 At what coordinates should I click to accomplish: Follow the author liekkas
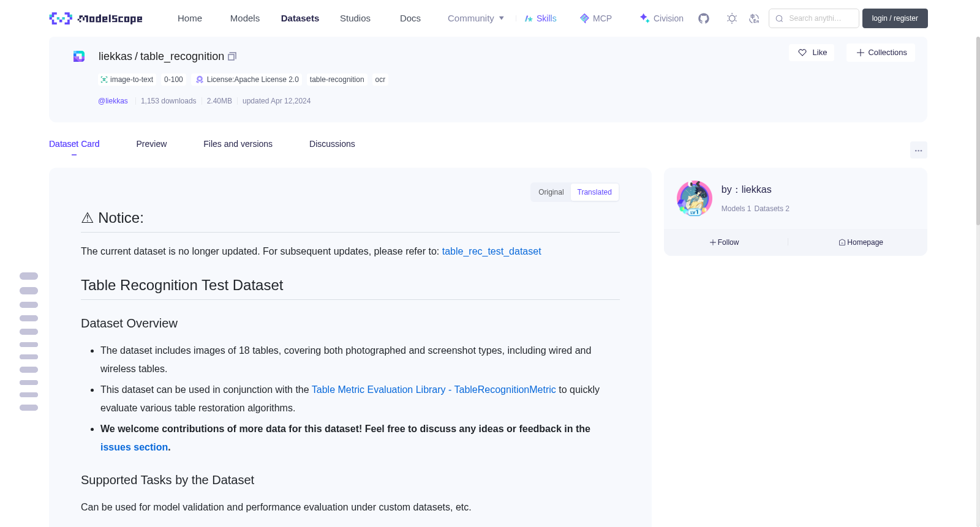coord(725,242)
